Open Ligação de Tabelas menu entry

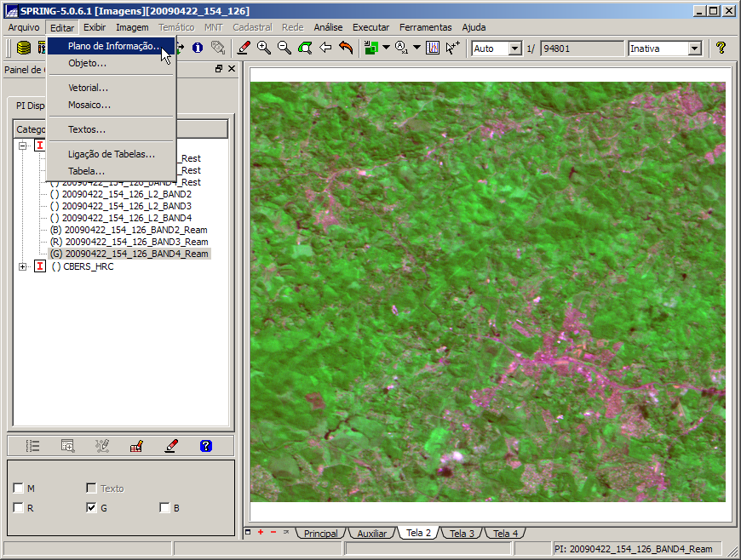click(x=111, y=154)
